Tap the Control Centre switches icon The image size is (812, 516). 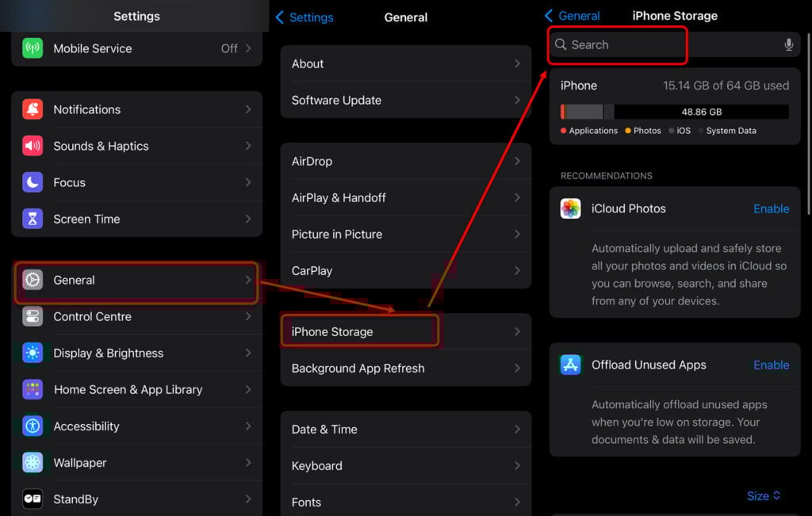(x=33, y=316)
